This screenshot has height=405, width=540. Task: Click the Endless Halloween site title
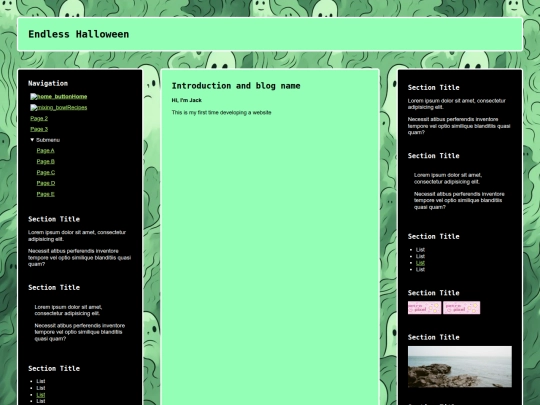(79, 34)
